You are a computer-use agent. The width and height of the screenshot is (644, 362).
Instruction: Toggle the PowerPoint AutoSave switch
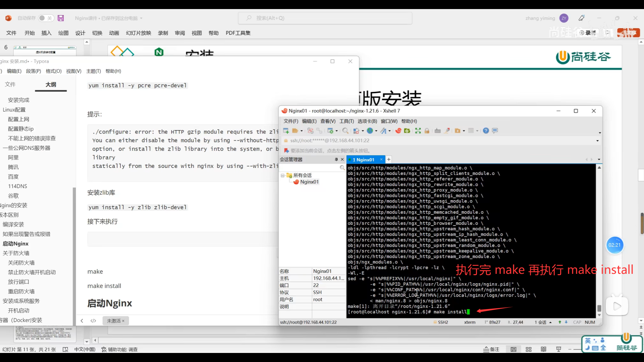pyautogui.click(x=46, y=18)
